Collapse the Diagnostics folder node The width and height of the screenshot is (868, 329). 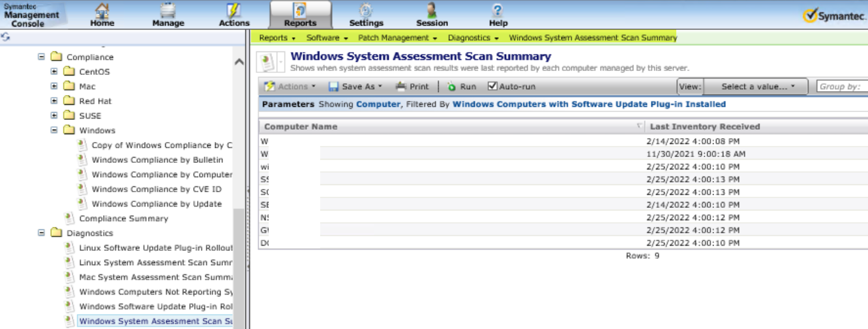click(x=42, y=233)
